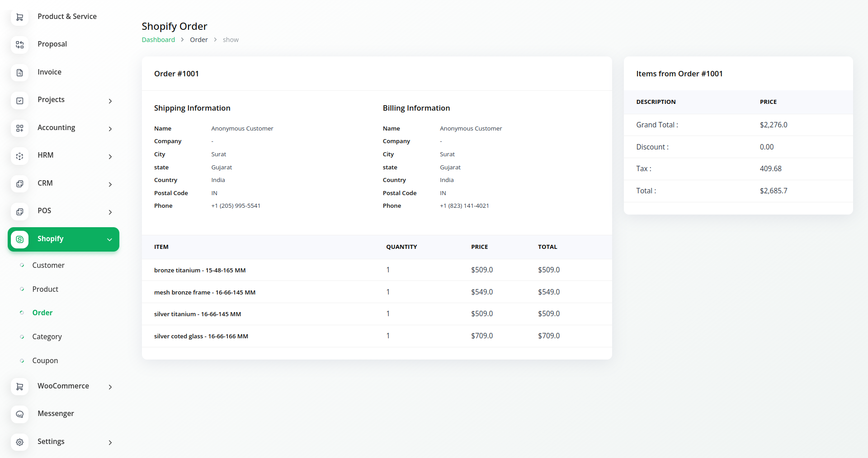Select Coupon under Shopify menu
The height and width of the screenshot is (458, 868).
tap(45, 360)
